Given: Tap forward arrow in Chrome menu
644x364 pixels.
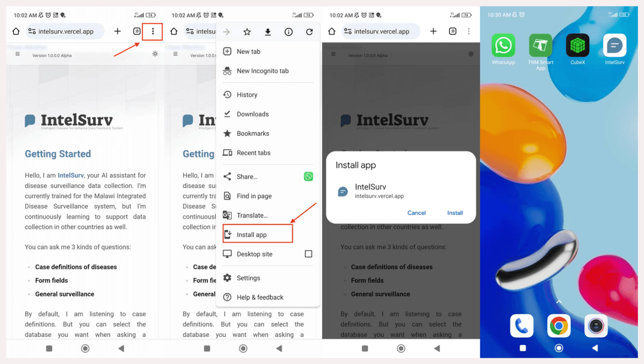Looking at the screenshot, I should [x=226, y=32].
